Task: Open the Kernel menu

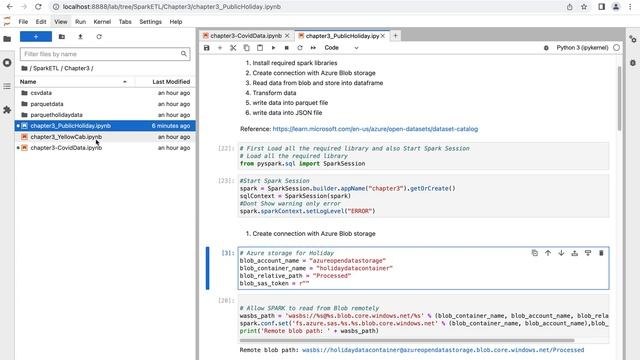Action: point(102,22)
